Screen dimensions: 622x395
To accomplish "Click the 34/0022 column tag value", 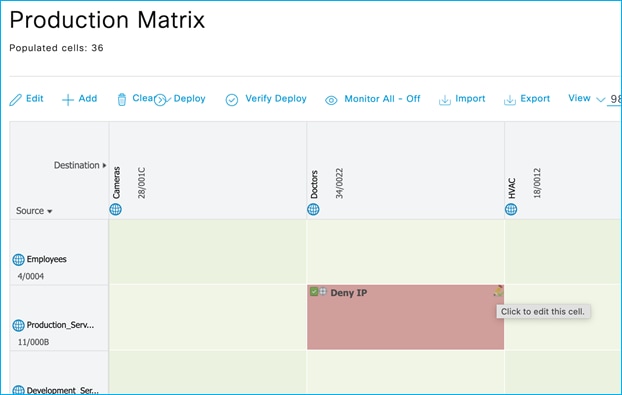I will pos(339,183).
